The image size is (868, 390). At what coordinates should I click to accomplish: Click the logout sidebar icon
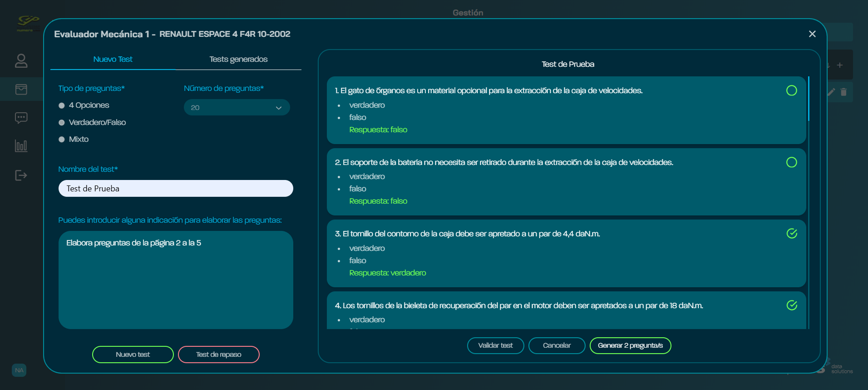click(21, 175)
